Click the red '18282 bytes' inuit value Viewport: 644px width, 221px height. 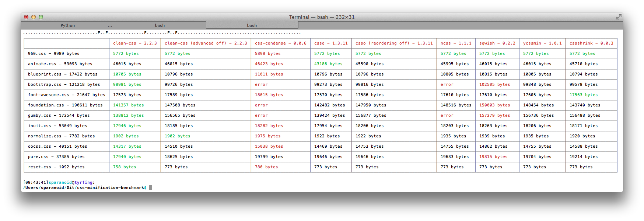tap(269, 126)
